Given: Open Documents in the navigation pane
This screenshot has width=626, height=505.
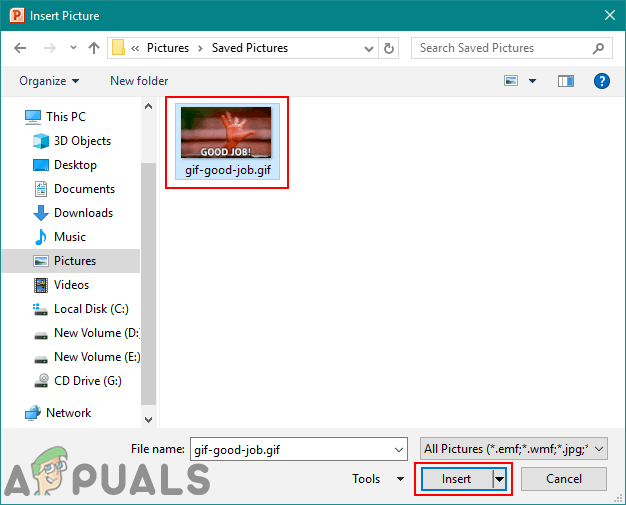Looking at the screenshot, I should point(84,189).
